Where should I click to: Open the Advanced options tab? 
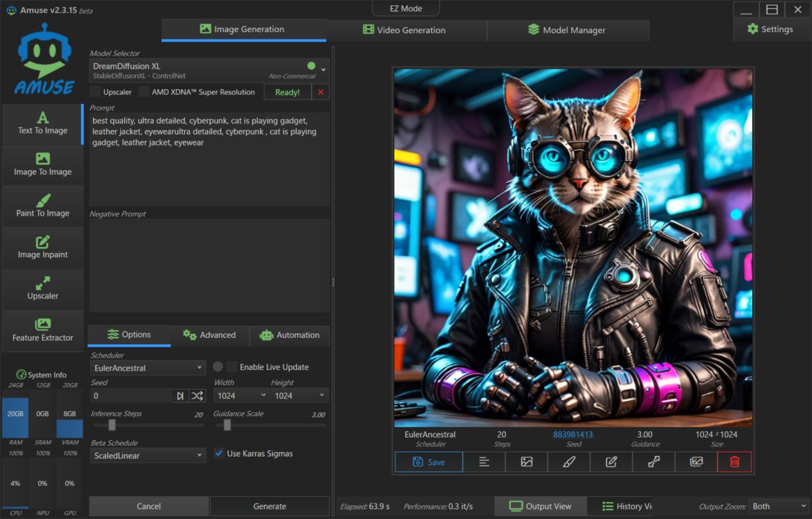[209, 335]
